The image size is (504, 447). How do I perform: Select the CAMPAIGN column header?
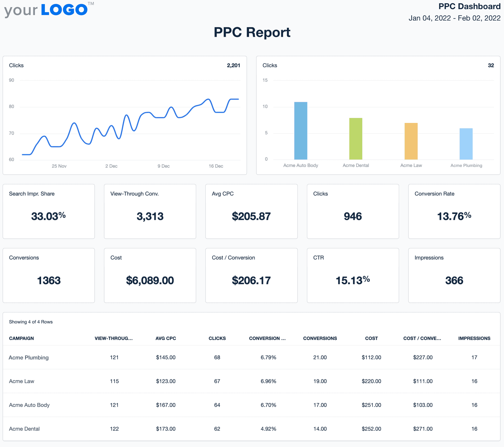(x=21, y=338)
